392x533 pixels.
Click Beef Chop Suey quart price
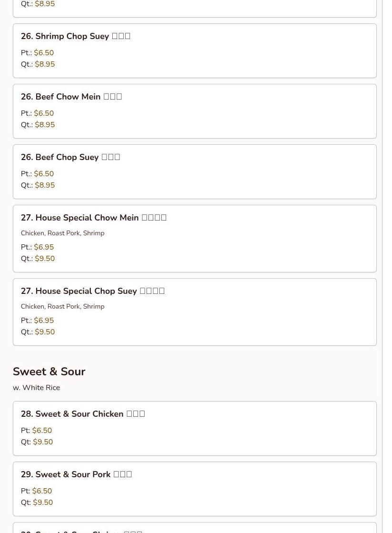45,185
